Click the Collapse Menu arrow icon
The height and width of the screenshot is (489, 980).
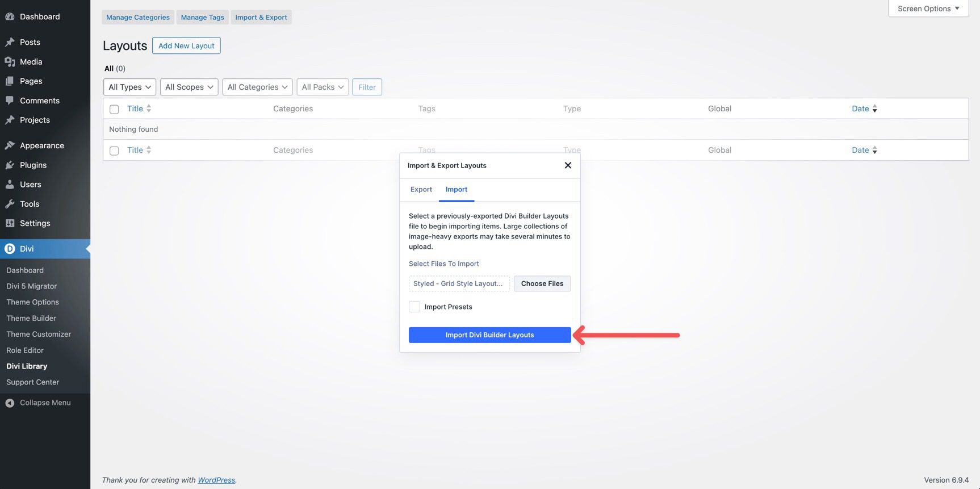point(10,403)
